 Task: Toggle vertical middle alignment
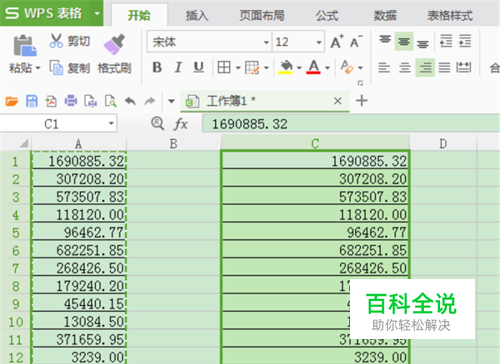click(404, 42)
